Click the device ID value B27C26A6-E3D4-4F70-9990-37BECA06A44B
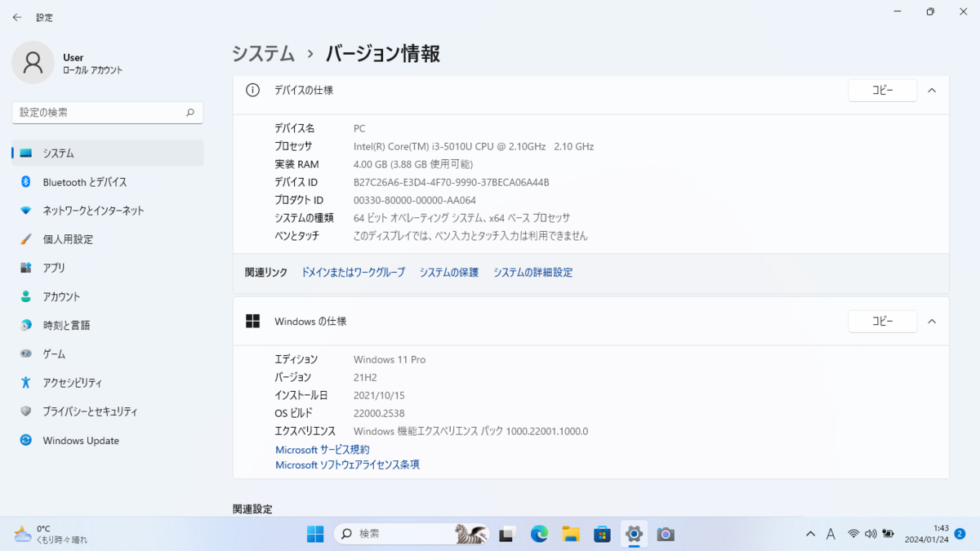This screenshot has width=980, height=551. tap(452, 182)
